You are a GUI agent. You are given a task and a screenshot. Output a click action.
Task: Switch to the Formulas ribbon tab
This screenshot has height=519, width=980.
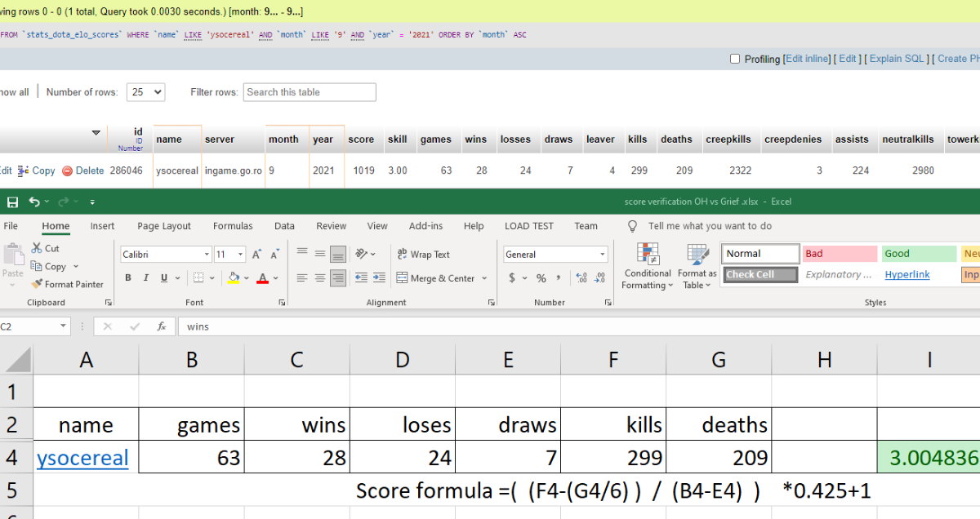[x=233, y=226]
